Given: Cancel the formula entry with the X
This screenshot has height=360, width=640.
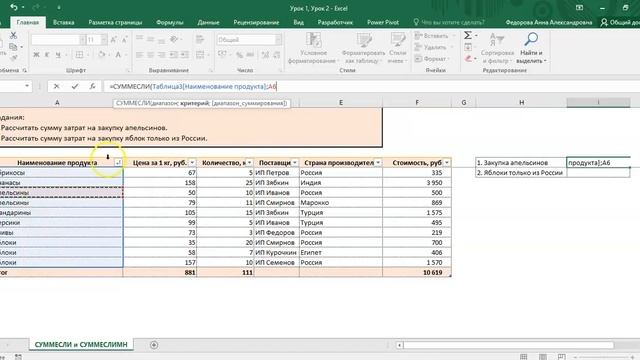Looking at the screenshot, I should [x=56, y=86].
